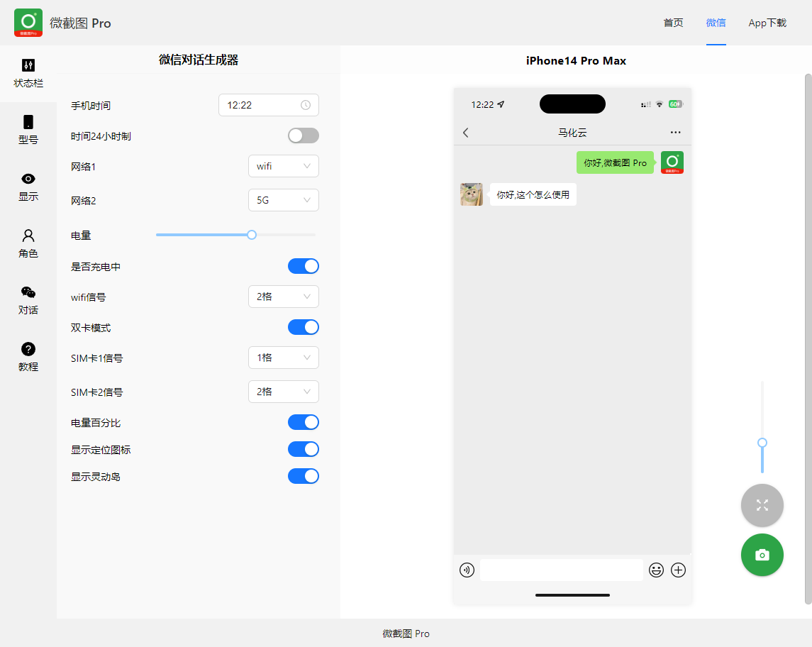The width and height of the screenshot is (812, 647).
Task: Click the green camera screenshot button
Action: tap(762, 555)
